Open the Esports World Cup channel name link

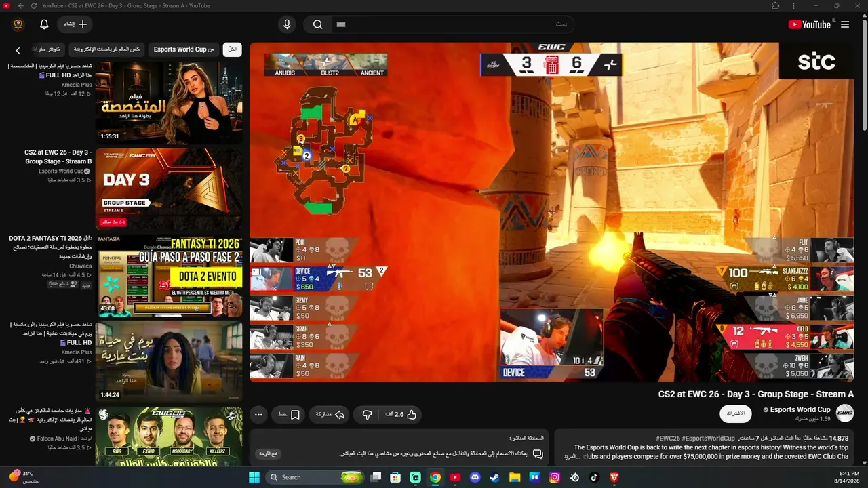pos(800,409)
